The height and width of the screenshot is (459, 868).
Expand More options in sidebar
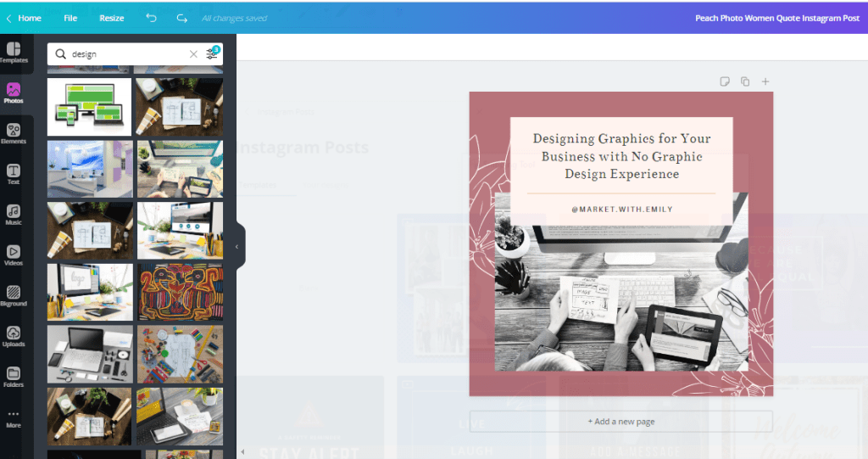tap(14, 417)
